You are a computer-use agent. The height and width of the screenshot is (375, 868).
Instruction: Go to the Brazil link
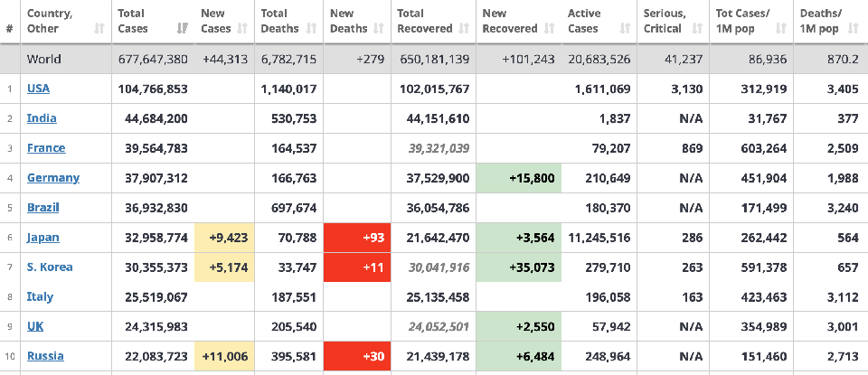pyautogui.click(x=43, y=208)
